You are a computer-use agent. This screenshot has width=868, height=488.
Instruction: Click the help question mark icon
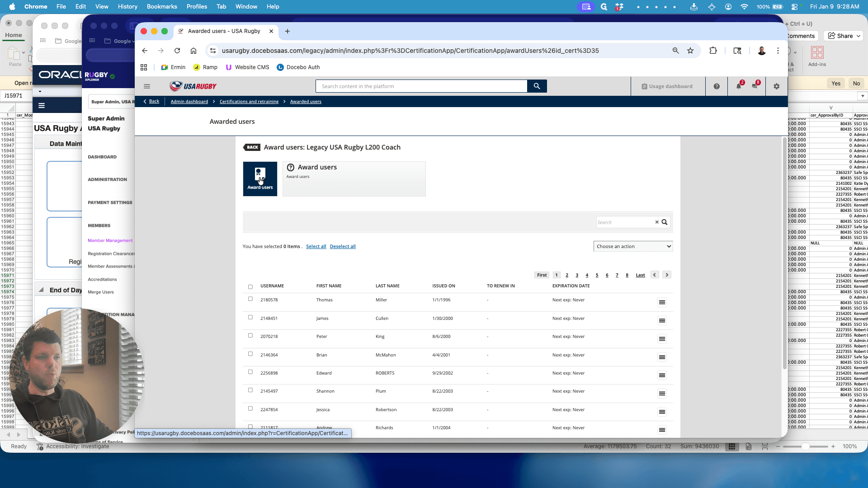(717, 86)
